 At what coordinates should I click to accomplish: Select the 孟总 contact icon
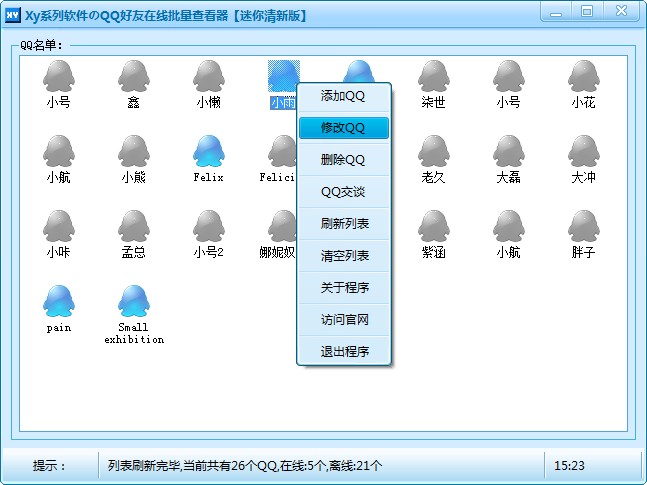(x=134, y=226)
